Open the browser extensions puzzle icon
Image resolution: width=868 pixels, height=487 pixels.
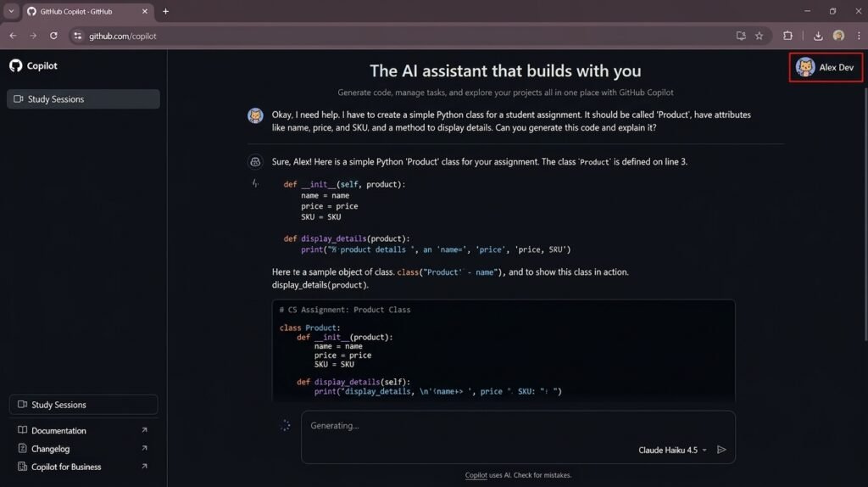tap(787, 36)
